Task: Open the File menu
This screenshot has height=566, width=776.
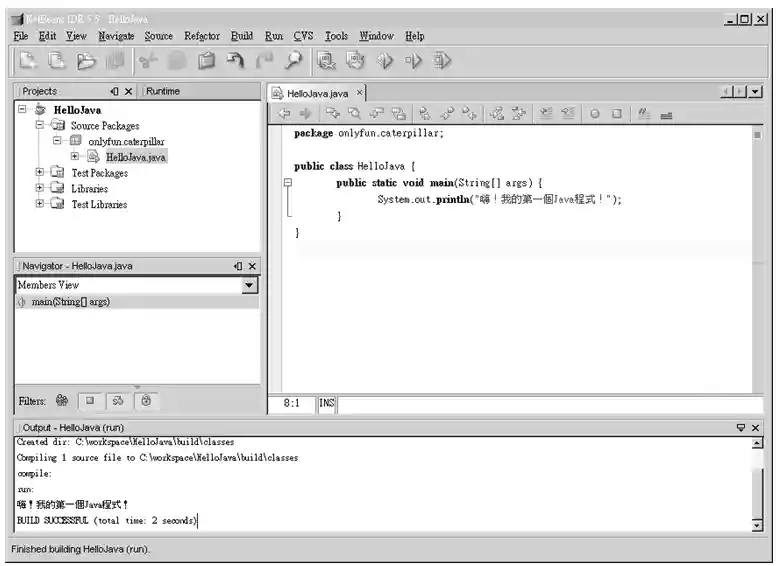Action: [21, 36]
